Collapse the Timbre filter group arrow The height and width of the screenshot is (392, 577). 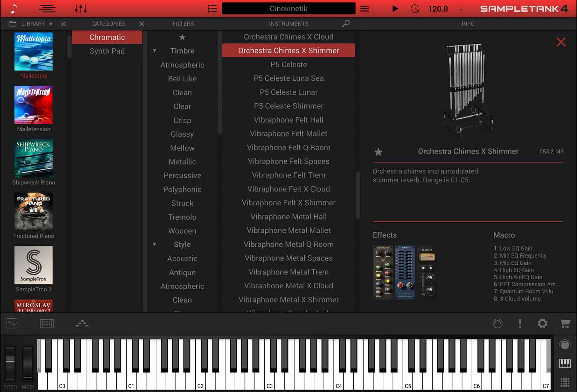[x=154, y=51]
